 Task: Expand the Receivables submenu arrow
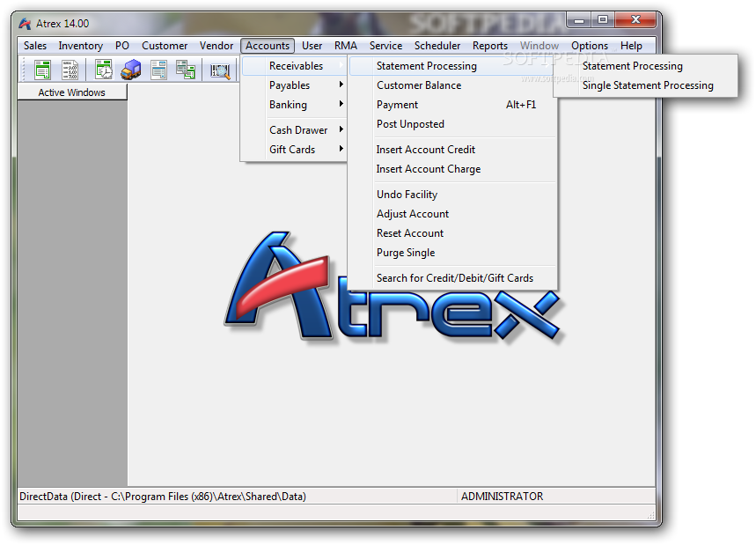[x=341, y=65]
